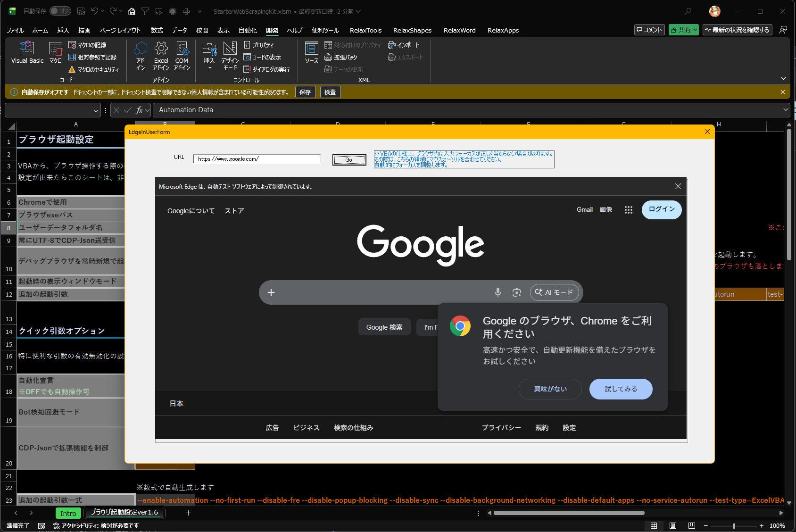The image size is (796, 532).
Task: Collapse the ribbon with the chevron
Action: tap(783, 78)
